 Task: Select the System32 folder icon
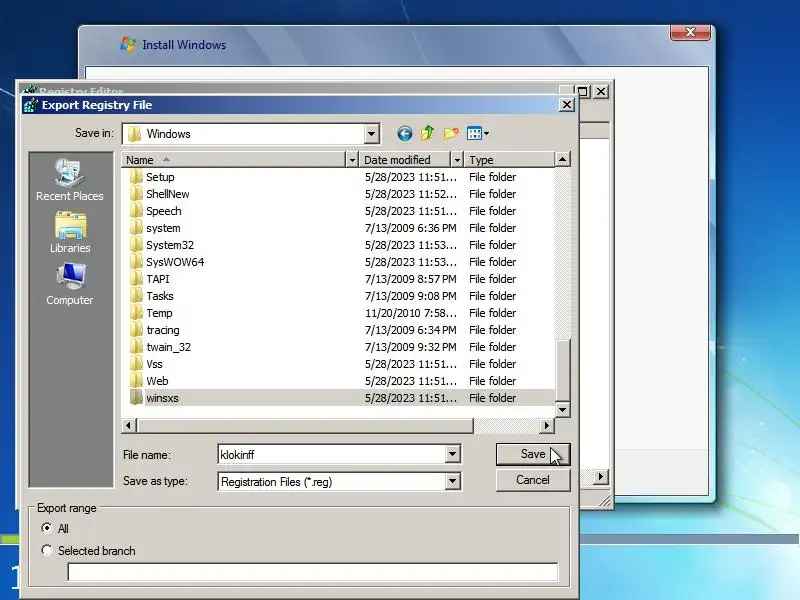(136, 245)
